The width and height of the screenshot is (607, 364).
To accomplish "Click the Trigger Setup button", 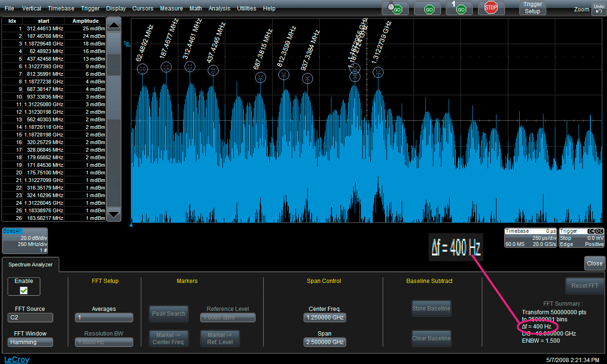I will tap(533, 8).
